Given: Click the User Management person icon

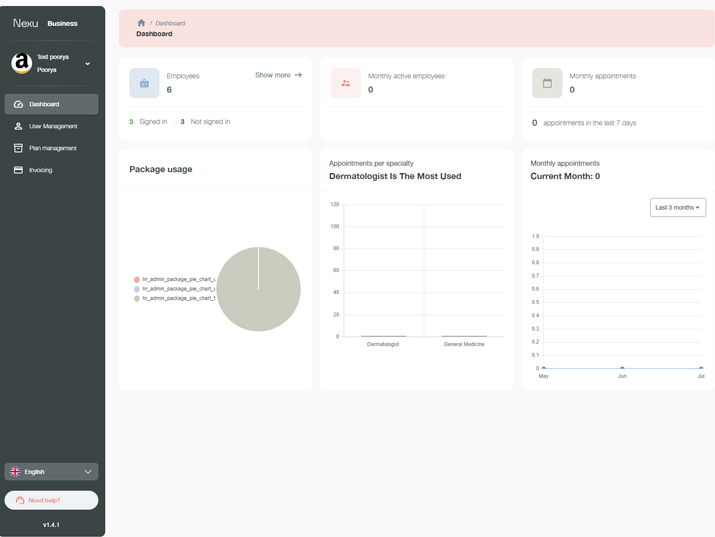Looking at the screenshot, I should tap(18, 126).
